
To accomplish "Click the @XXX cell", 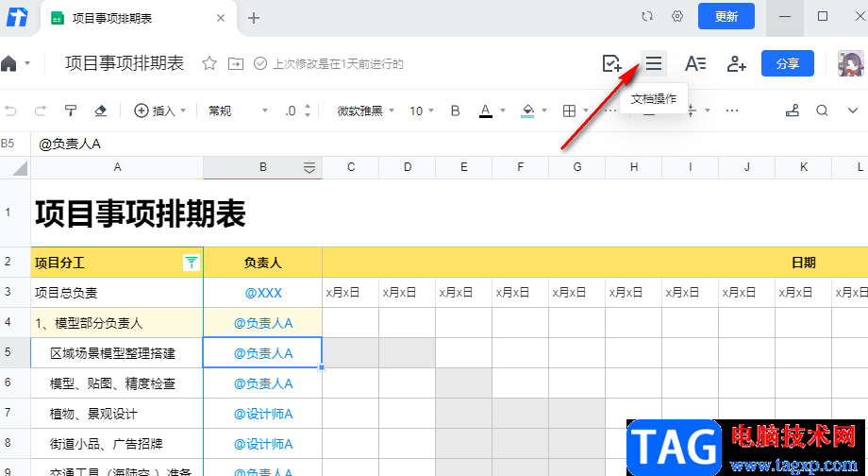I will [263, 293].
